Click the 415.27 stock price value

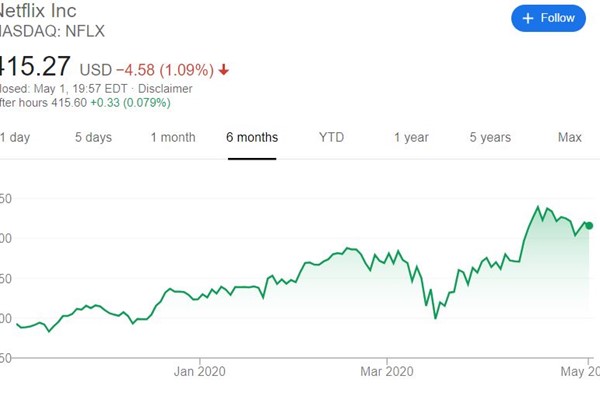[x=35, y=66]
